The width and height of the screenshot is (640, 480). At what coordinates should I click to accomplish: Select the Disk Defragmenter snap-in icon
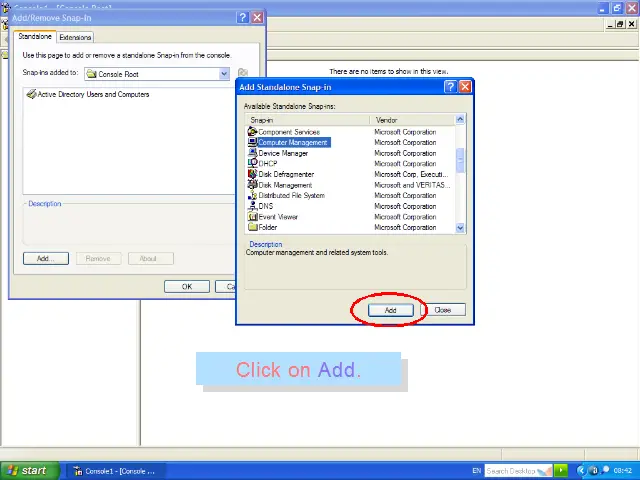click(252, 174)
